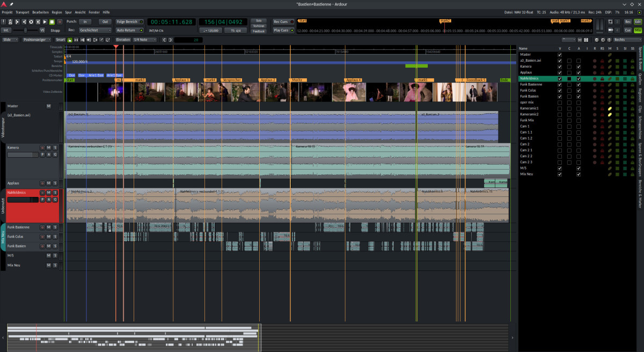The height and width of the screenshot is (352, 644).
Task: Select the Grab (hand) mouse tool
Action: pos(70,40)
